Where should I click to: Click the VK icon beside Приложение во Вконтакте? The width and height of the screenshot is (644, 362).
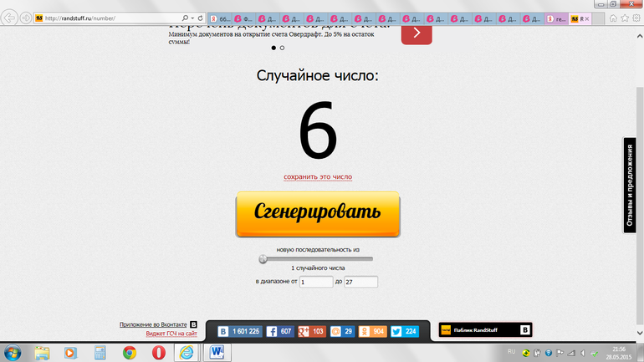(193, 324)
